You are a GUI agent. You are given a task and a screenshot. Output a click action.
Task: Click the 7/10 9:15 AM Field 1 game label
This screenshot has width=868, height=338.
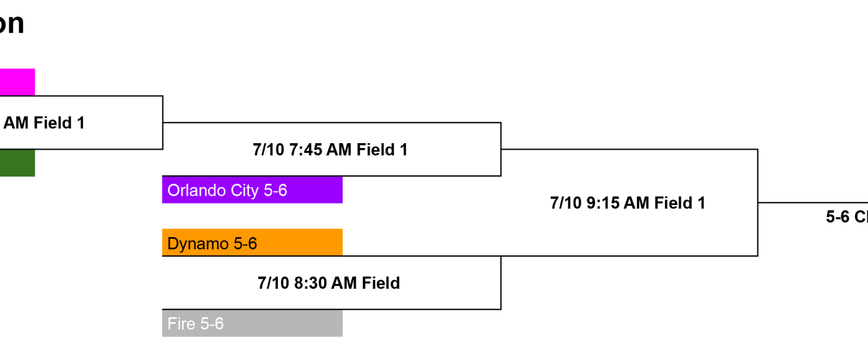pos(628,203)
